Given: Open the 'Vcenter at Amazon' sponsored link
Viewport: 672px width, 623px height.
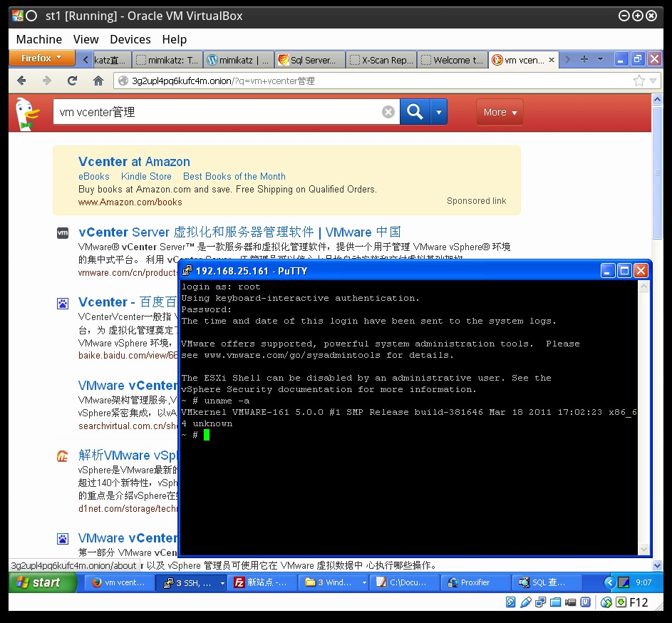Looking at the screenshot, I should click(134, 162).
